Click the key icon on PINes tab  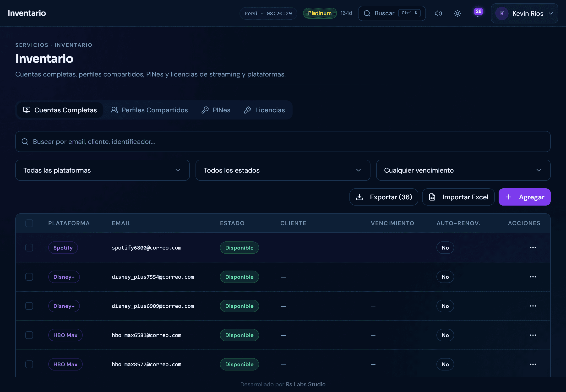click(x=205, y=110)
